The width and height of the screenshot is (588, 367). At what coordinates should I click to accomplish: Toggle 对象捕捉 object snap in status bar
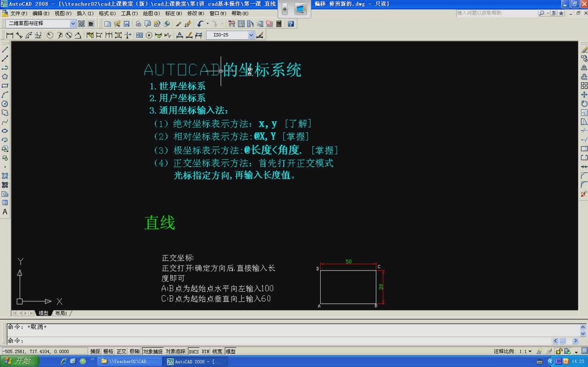[x=153, y=351]
